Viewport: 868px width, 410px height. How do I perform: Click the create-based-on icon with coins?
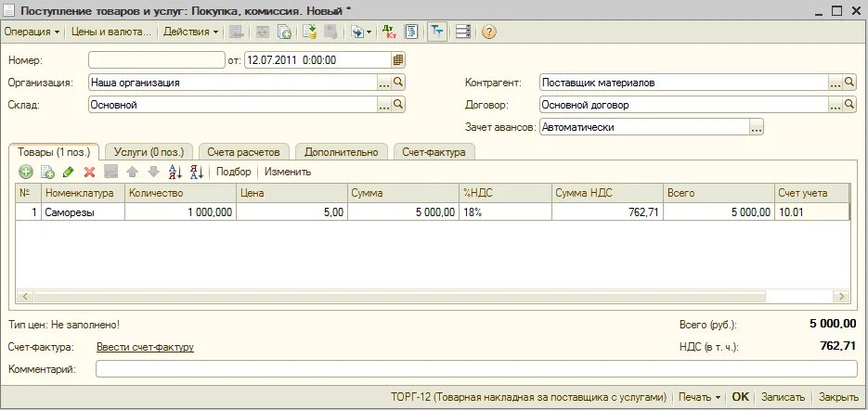[309, 32]
